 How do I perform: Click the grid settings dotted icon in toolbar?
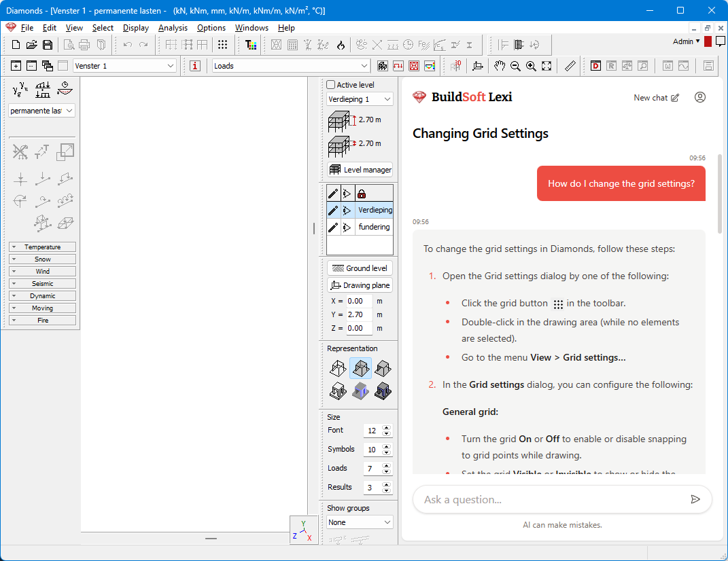pyautogui.click(x=222, y=46)
